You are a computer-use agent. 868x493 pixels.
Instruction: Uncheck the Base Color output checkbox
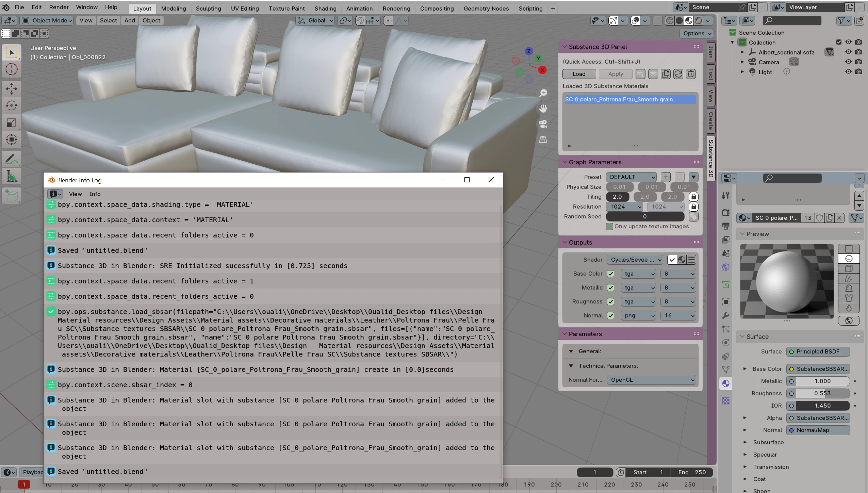click(x=611, y=274)
